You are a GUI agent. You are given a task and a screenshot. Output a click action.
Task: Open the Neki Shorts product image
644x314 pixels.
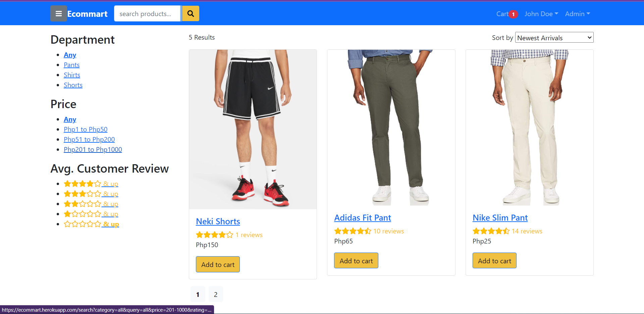click(253, 129)
